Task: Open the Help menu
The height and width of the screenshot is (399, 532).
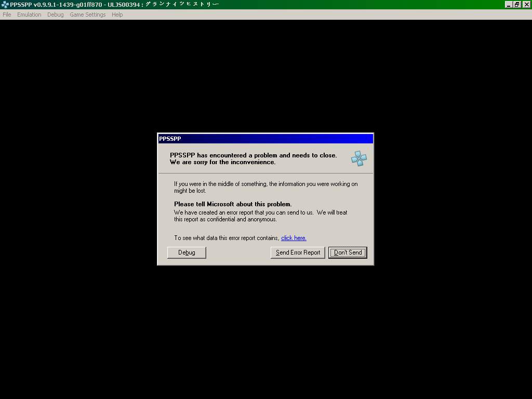Action: (117, 15)
